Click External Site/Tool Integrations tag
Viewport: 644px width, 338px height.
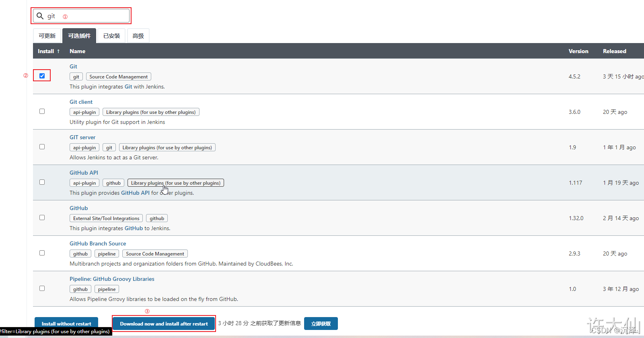(106, 218)
